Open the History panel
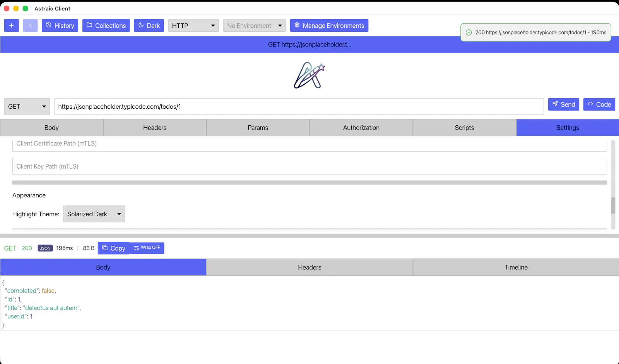Screen dimensions: 619x364 point(60,26)
